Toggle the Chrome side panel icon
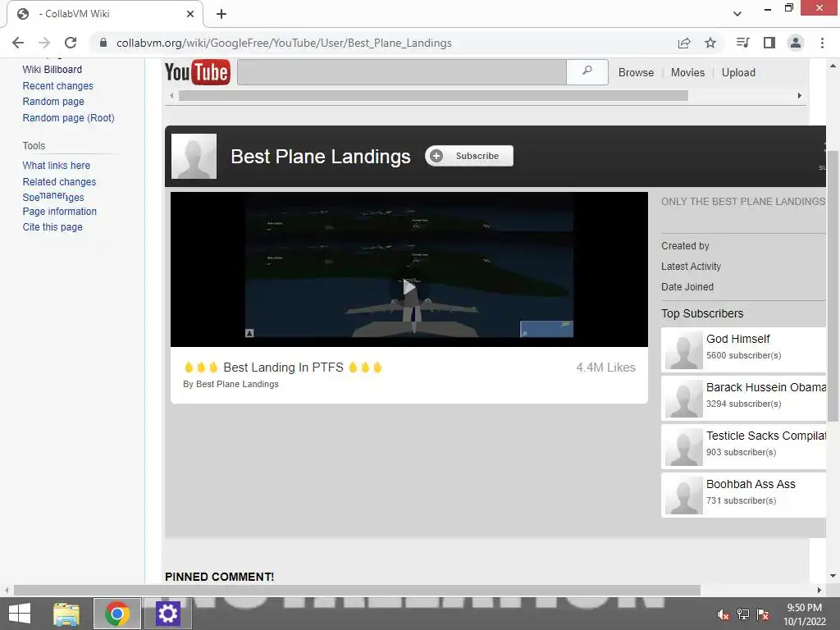This screenshot has width=840, height=630. click(x=769, y=43)
